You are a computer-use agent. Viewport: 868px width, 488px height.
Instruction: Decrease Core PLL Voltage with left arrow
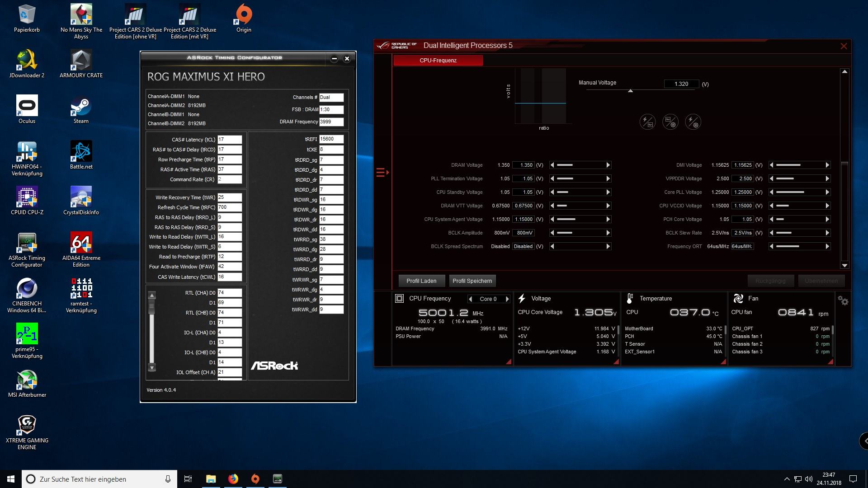coord(771,192)
